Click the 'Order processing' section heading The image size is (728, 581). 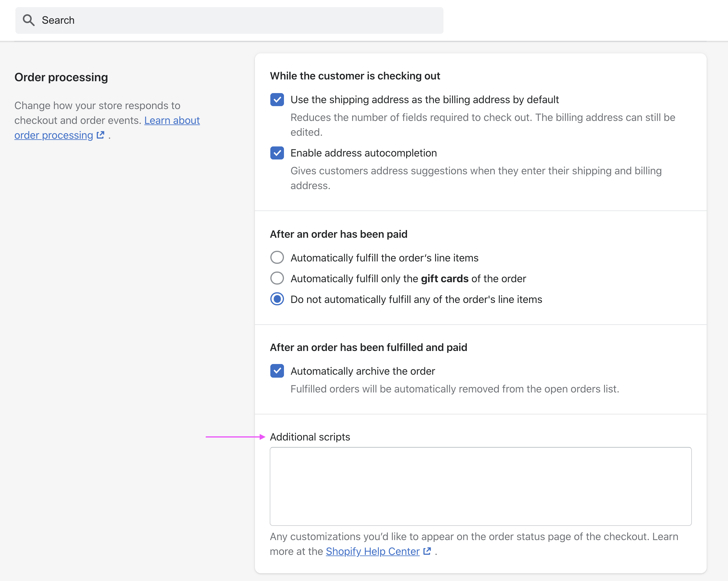point(61,77)
